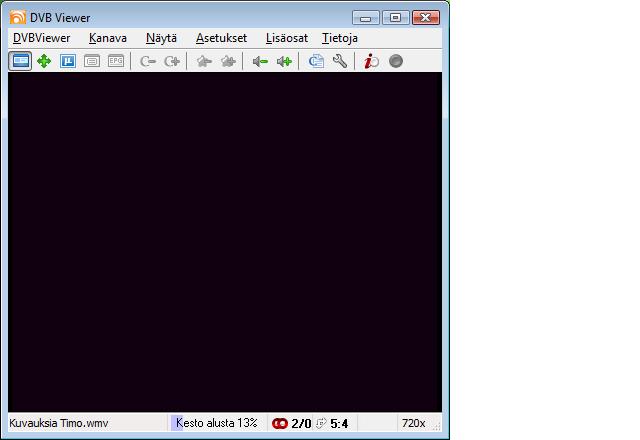The image size is (640, 440).
Task: Open settings via the wrench icon
Action: (x=340, y=61)
